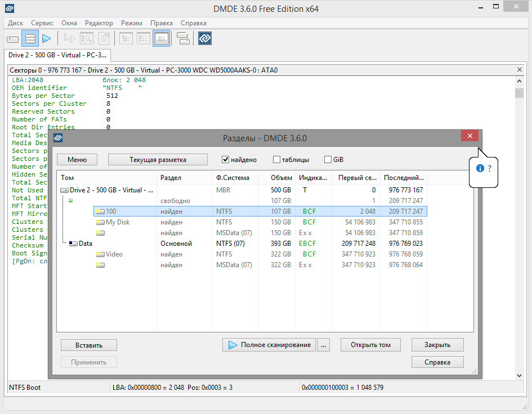Click the Том column header
The image size is (532, 414).
[x=106, y=178]
